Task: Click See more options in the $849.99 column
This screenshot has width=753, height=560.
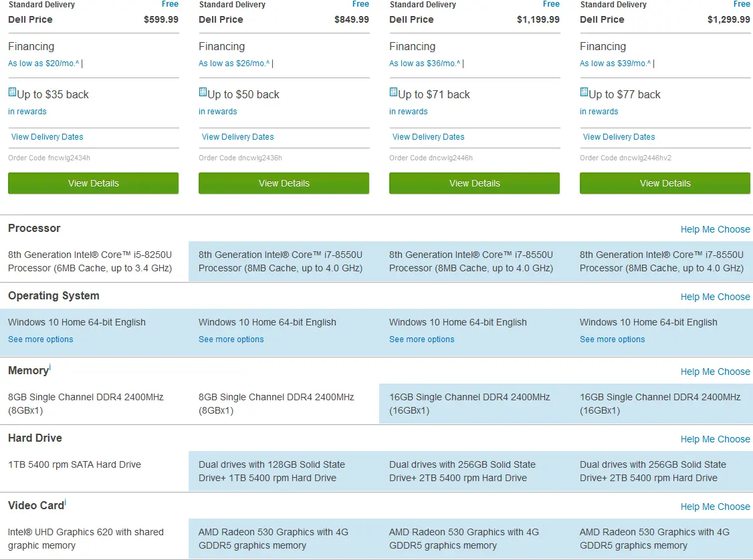Action: (x=231, y=339)
